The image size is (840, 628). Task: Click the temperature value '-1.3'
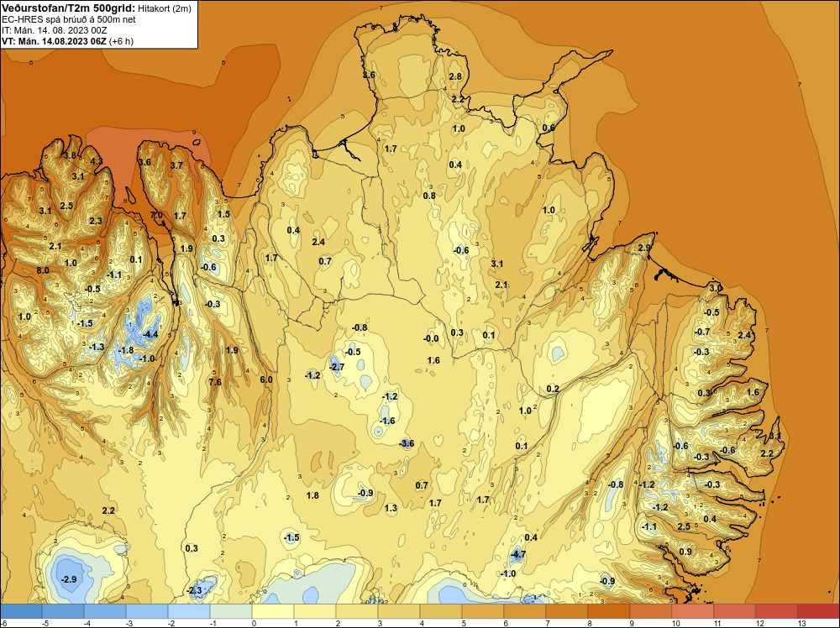tap(97, 347)
